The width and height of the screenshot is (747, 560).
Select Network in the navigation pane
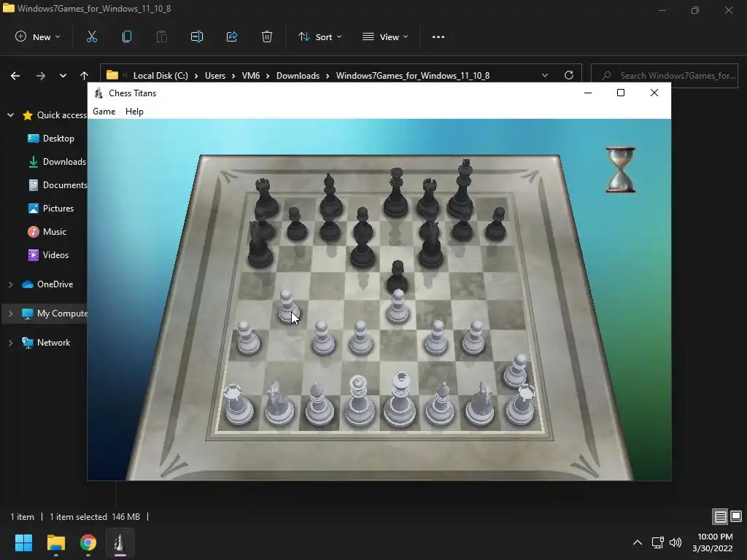(x=46, y=343)
